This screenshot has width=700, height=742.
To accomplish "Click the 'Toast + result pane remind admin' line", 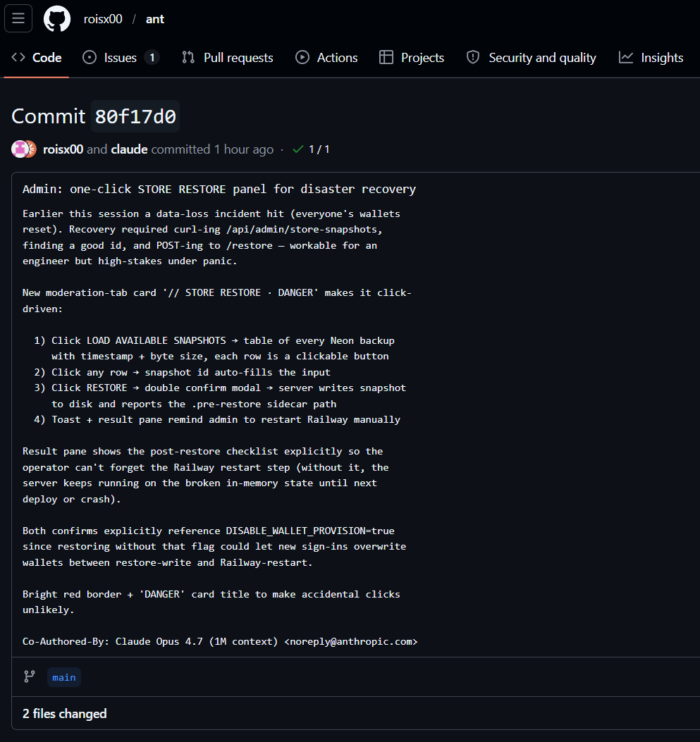I will [226, 419].
